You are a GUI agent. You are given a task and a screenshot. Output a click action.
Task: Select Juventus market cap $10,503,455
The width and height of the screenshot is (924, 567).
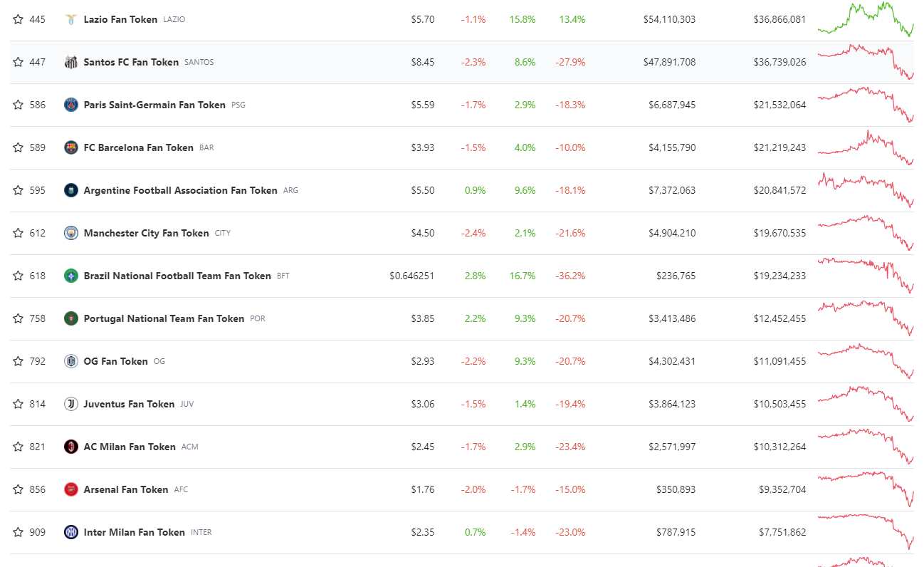tap(780, 404)
